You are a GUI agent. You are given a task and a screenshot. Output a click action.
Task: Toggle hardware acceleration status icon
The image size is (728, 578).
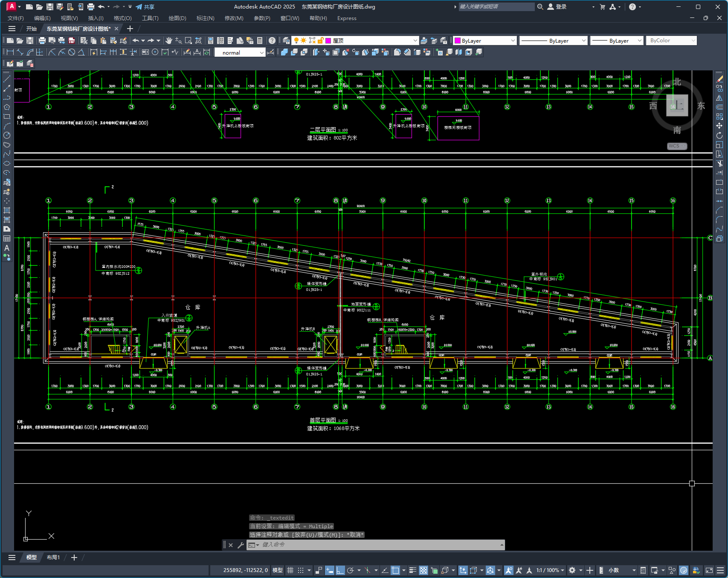point(684,570)
